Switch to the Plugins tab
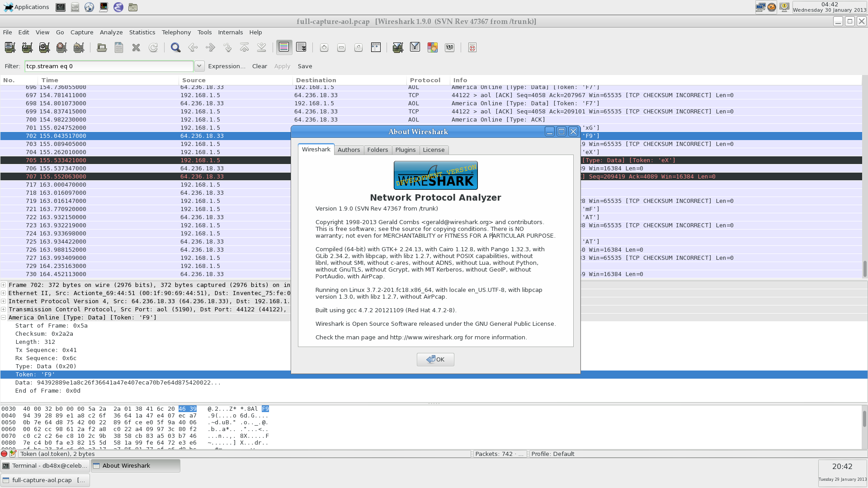Screen dimensions: 868x488 [406, 150]
